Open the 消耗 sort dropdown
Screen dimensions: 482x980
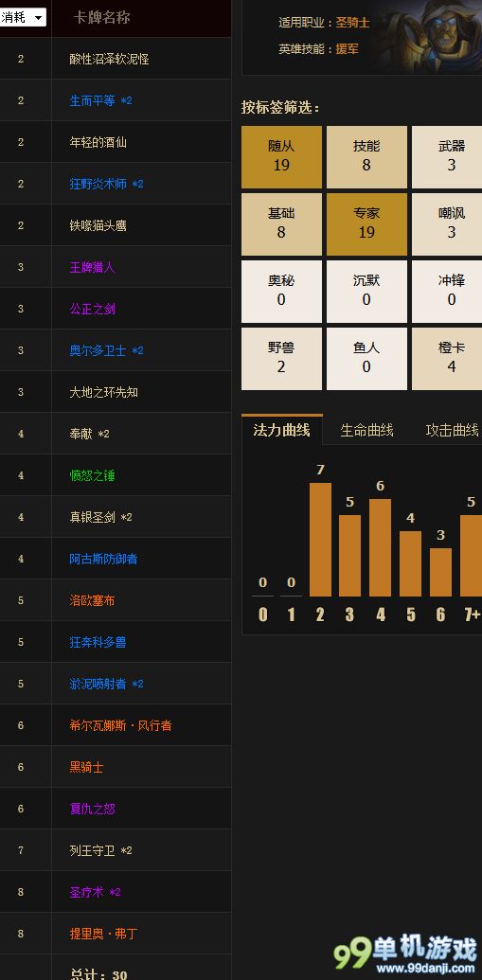pyautogui.click(x=23, y=17)
